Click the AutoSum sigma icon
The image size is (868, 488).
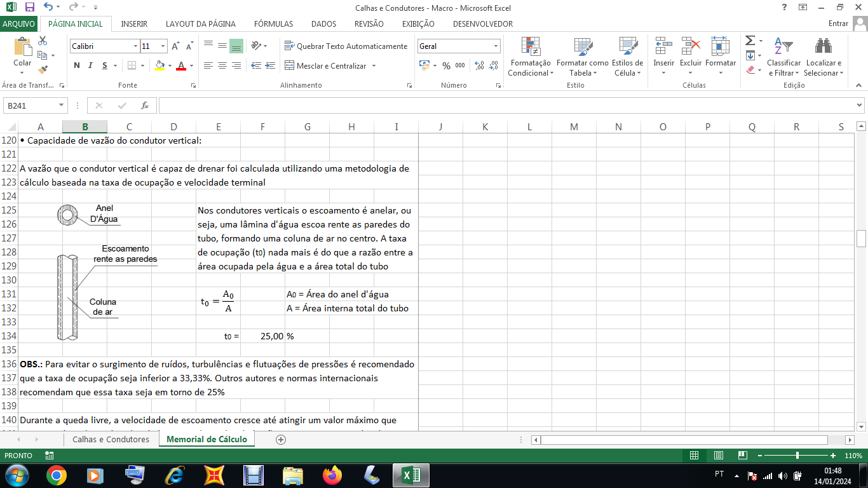click(750, 41)
